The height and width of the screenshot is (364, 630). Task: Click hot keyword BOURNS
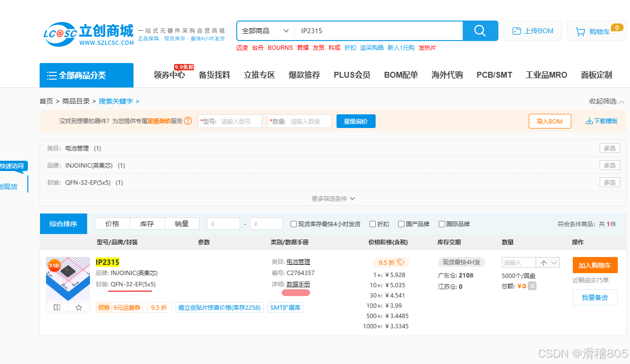click(280, 47)
